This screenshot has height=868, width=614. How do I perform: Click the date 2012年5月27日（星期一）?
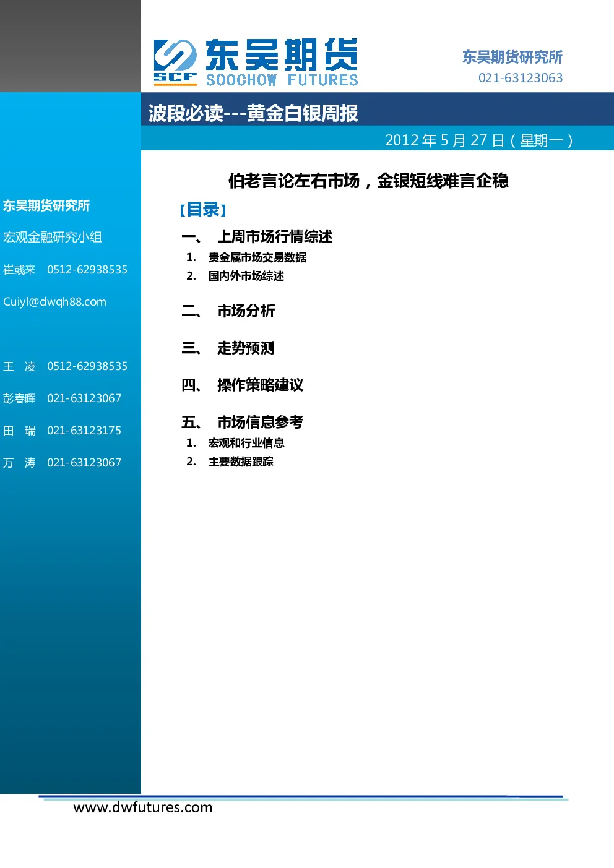(x=480, y=140)
